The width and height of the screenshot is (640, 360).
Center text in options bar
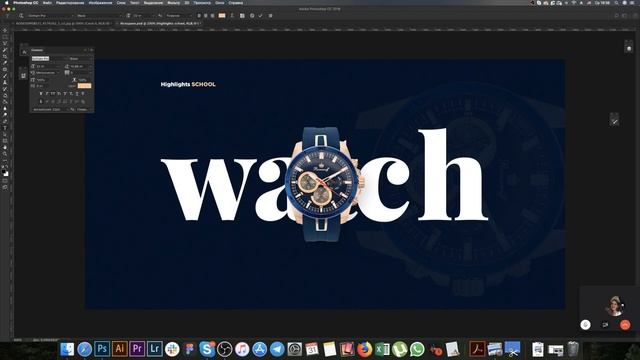[206, 16]
